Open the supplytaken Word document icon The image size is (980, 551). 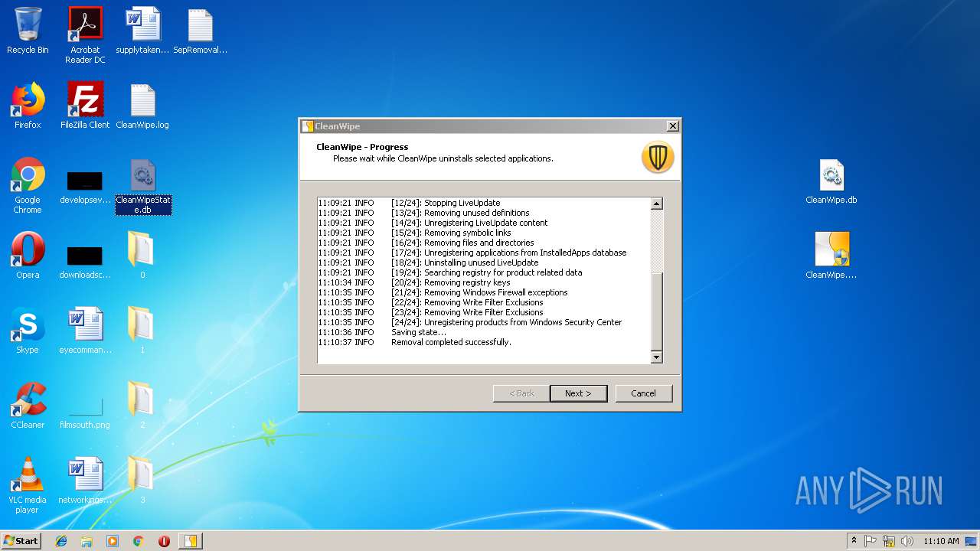click(142, 31)
